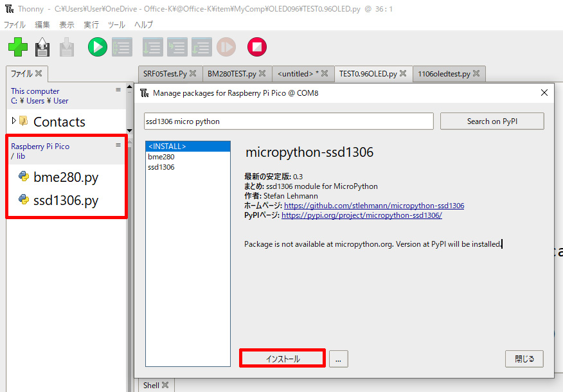Click the Step out debug icon

(201, 47)
